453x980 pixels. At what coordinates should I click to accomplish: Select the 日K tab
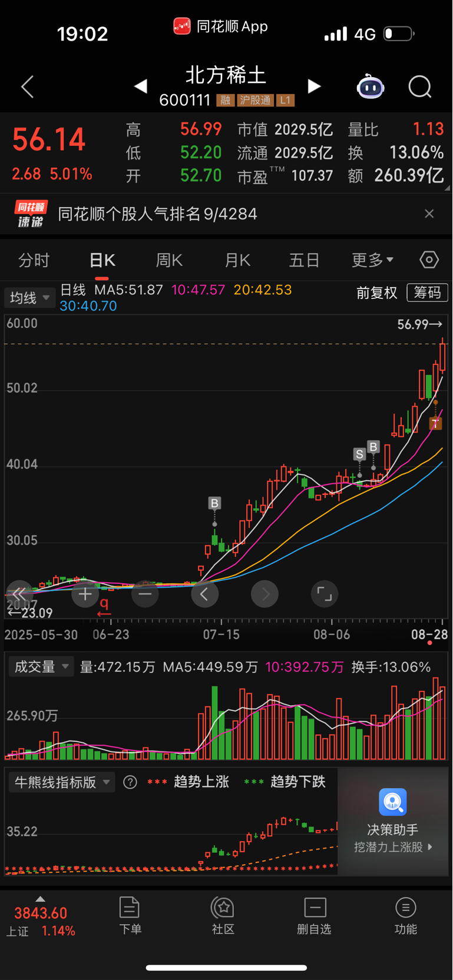102,260
